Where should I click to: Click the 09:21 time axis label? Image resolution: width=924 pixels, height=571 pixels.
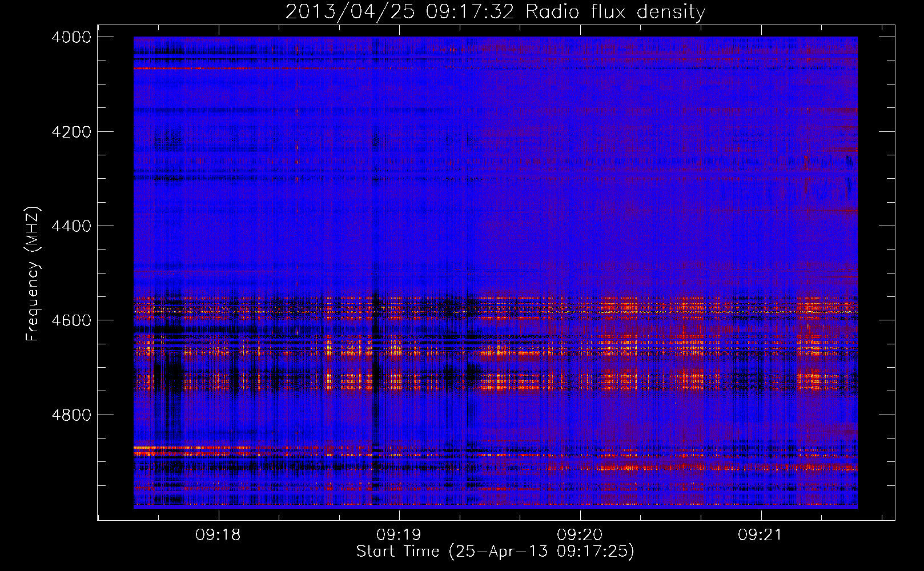tap(760, 535)
